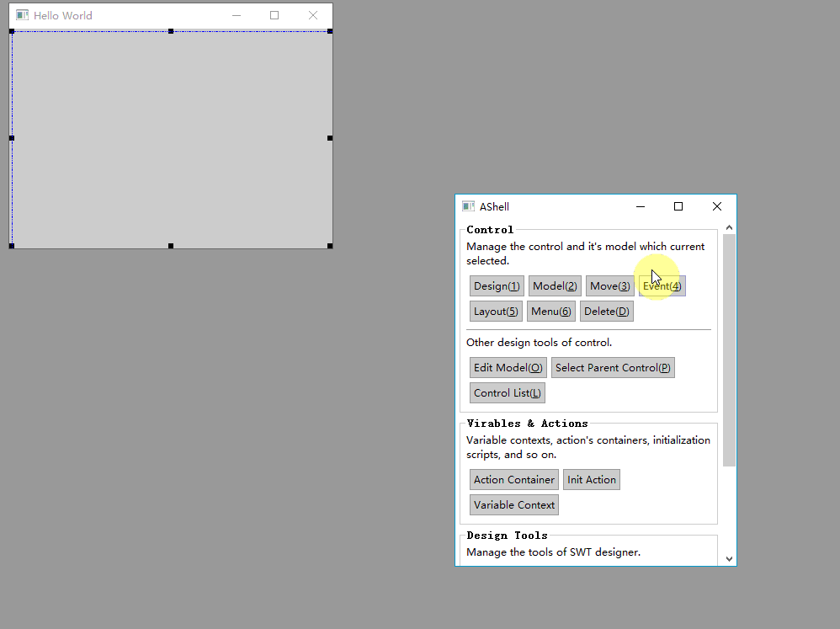Click the Layout(5) button

point(496,312)
